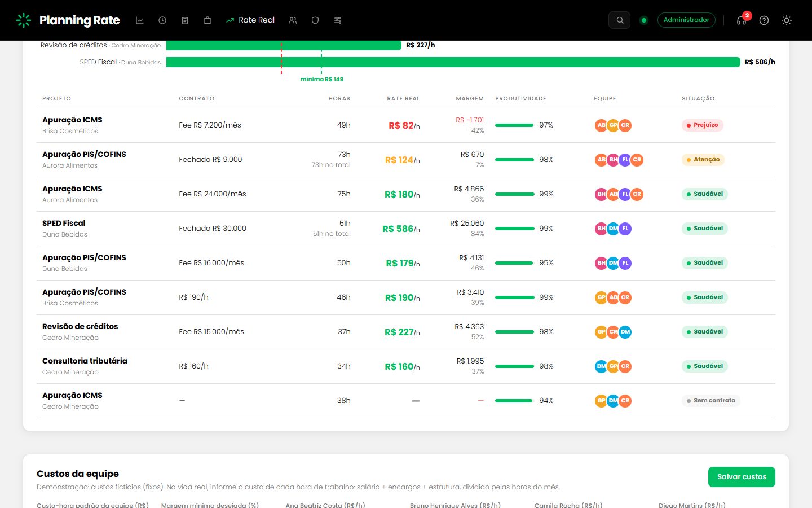Image resolution: width=812 pixels, height=508 pixels.
Task: Select the Rate Real tab
Action: (250, 20)
